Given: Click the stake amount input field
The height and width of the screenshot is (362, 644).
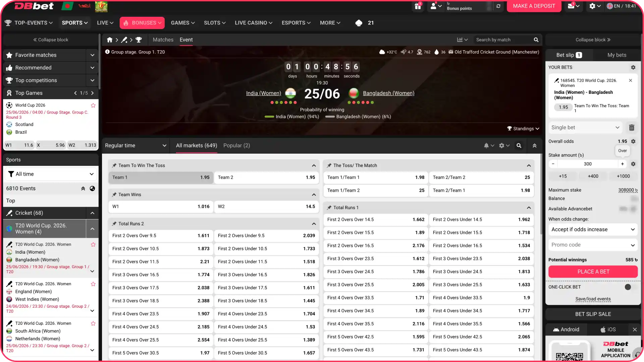Looking at the screenshot, I should [x=588, y=164].
